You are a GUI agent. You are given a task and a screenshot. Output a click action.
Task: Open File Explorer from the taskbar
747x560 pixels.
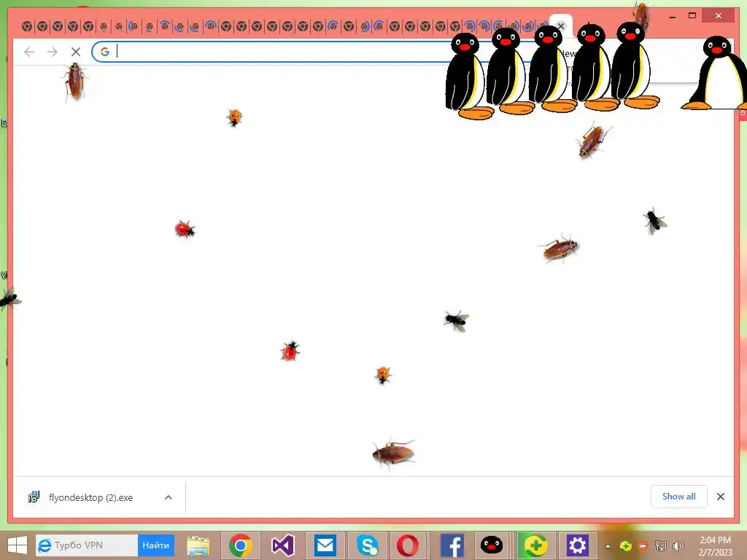(198, 545)
